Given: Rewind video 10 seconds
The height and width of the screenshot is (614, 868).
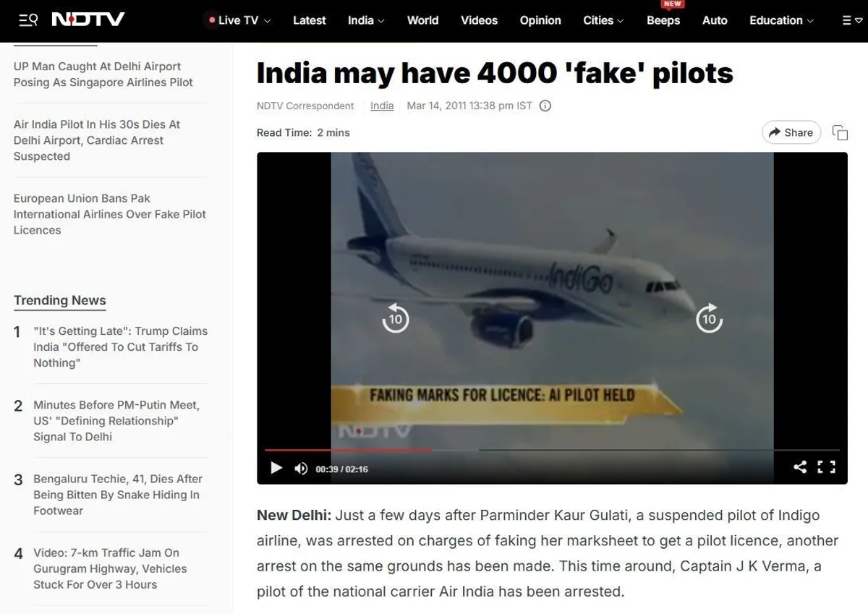Looking at the screenshot, I should pyautogui.click(x=395, y=318).
